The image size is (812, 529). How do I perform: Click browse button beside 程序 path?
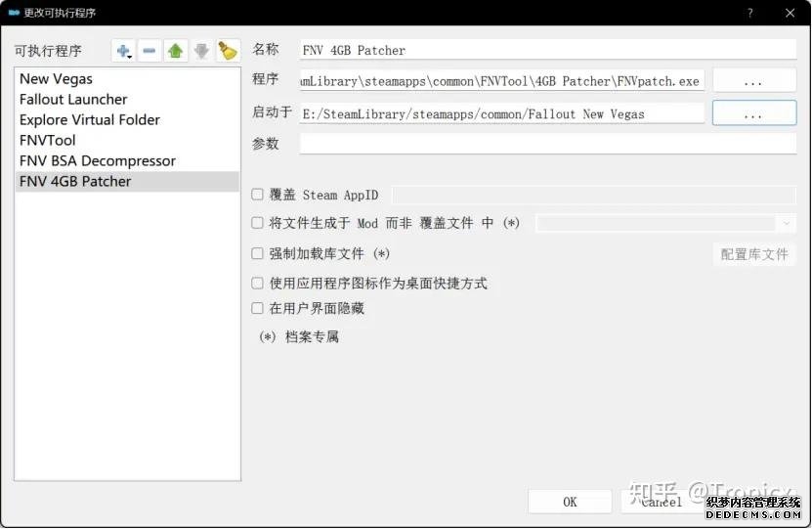click(x=753, y=81)
